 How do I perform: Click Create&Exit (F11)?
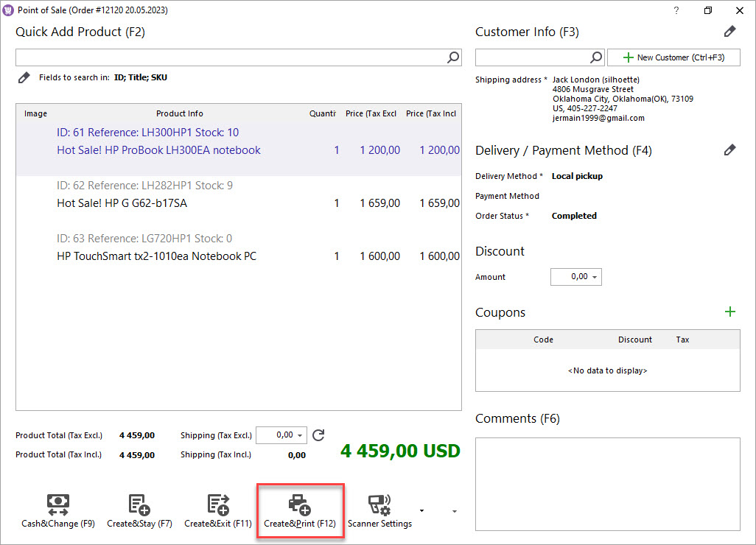pyautogui.click(x=218, y=511)
